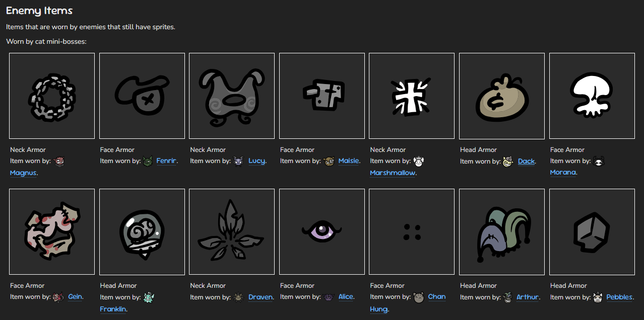Open Lucy's page link
Viewport: 644px width, 320px height.
(256, 161)
